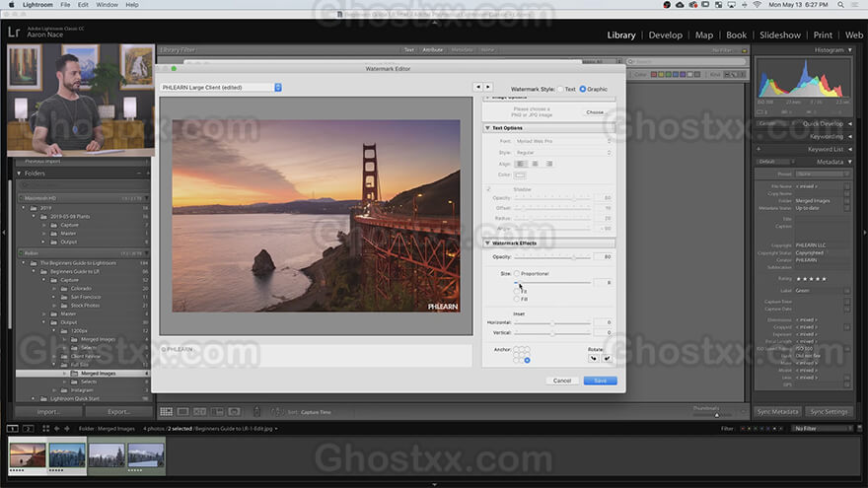Align watermark text center
Screen dimensions: 868x488
pos(535,164)
